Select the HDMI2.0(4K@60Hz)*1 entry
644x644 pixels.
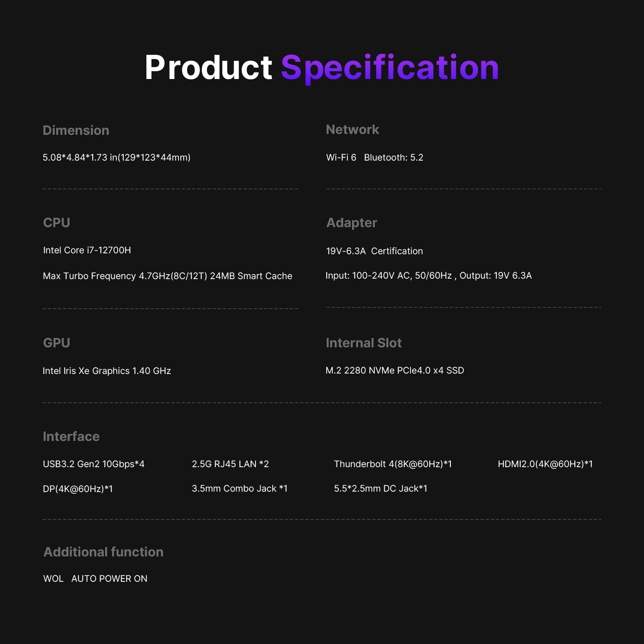[x=545, y=464]
